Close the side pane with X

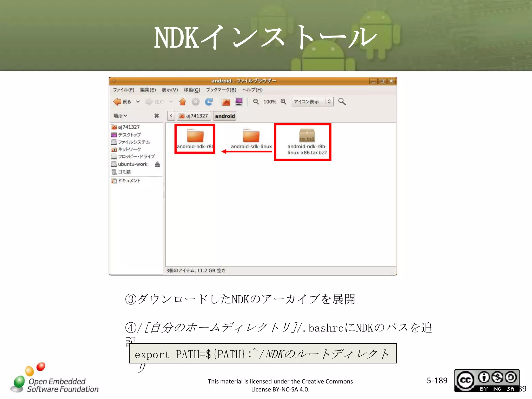coord(157,116)
